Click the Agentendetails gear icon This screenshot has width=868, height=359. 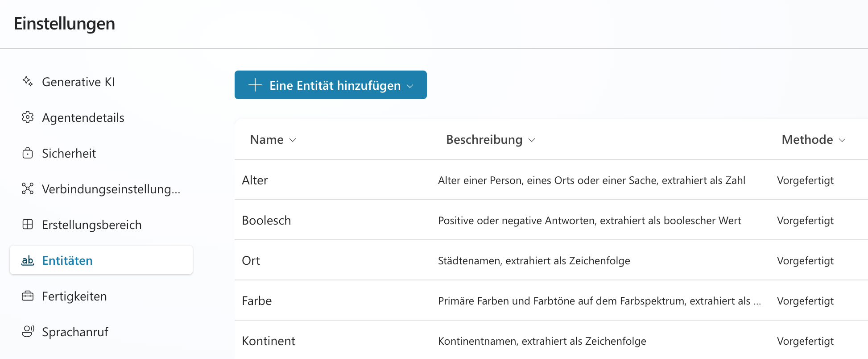[27, 117]
